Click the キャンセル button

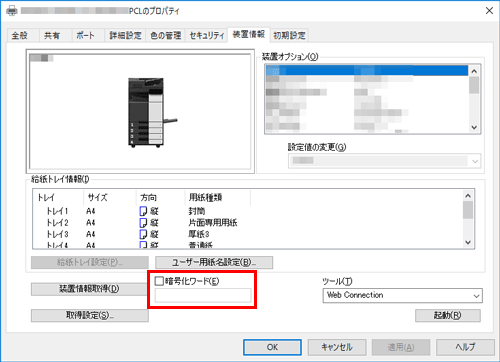coord(337,347)
